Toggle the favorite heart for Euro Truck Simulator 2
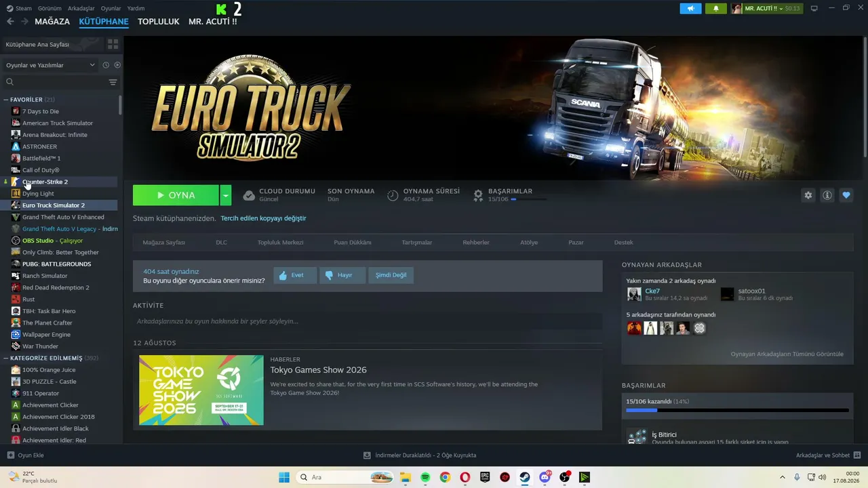Image resolution: width=868 pixels, height=488 pixels. (x=846, y=195)
